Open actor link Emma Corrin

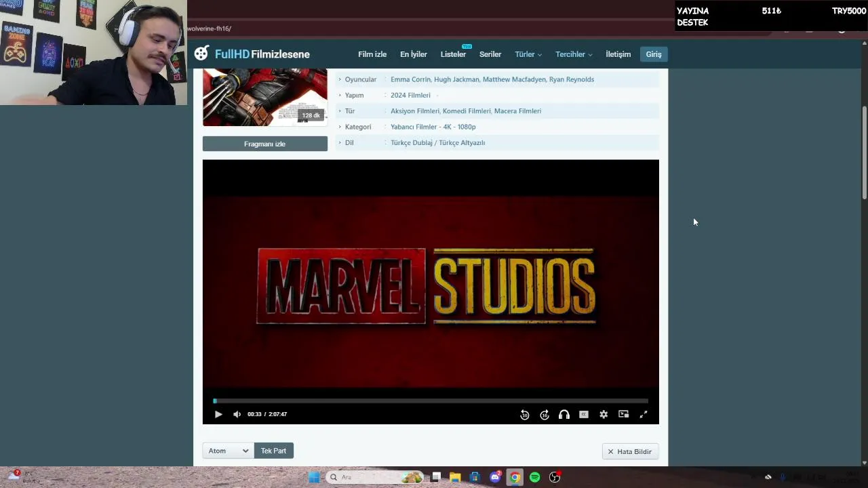[x=410, y=79]
